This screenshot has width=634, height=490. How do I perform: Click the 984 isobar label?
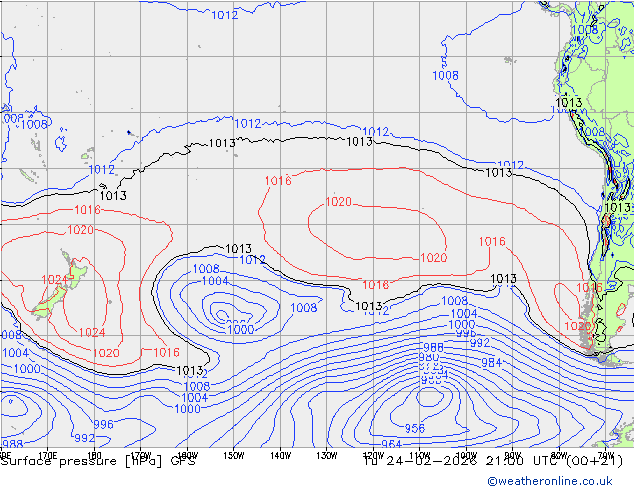coord(491,363)
